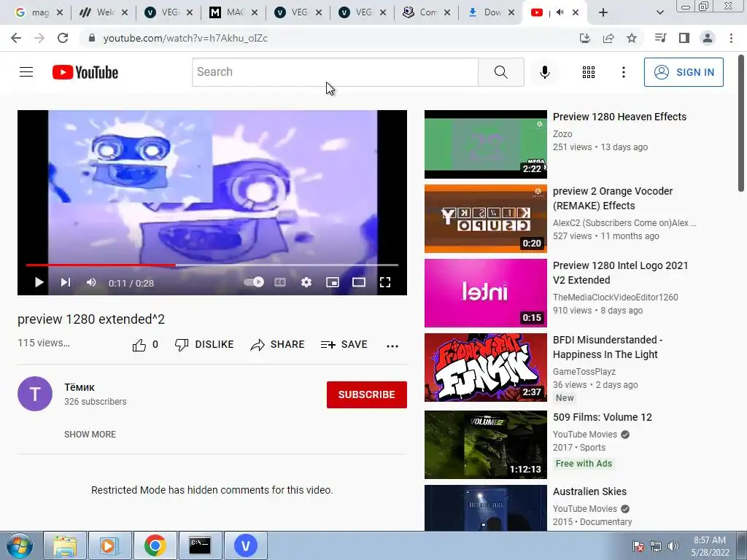Open Windows Explorer from taskbar
The width and height of the screenshot is (747, 560).
65,545
